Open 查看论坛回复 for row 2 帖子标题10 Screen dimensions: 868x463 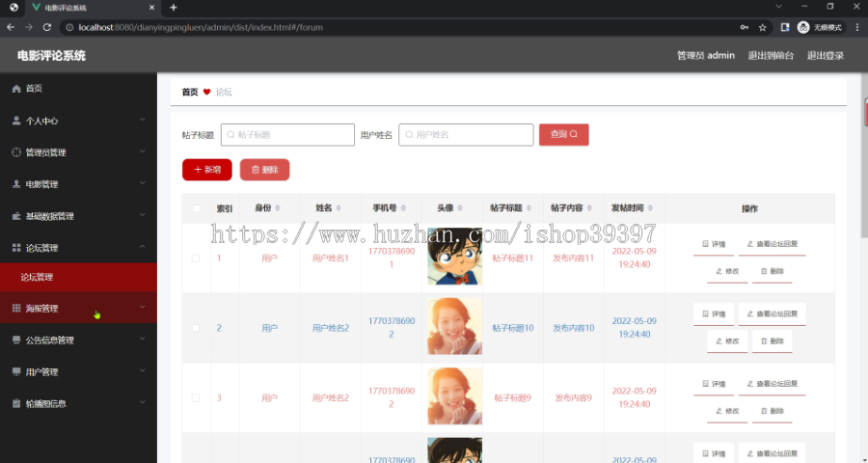click(772, 314)
